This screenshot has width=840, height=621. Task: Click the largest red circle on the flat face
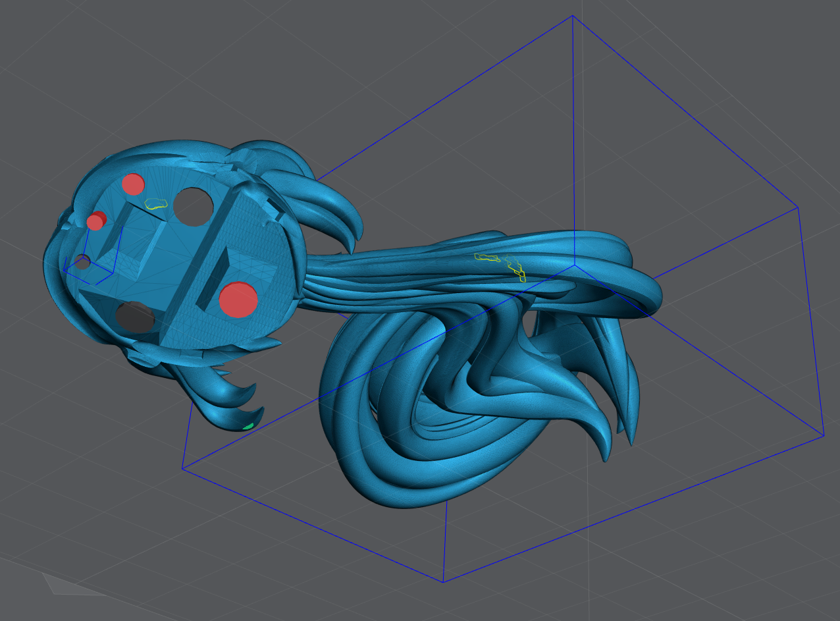point(238,300)
